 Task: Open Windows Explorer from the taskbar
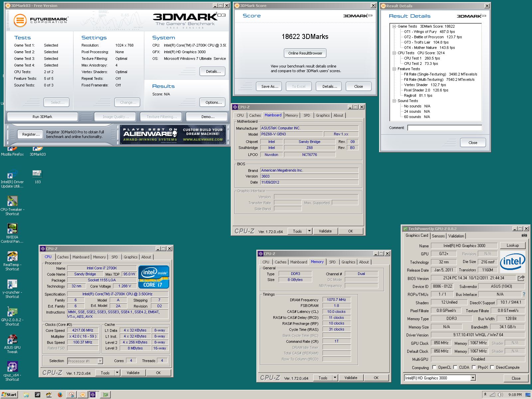pos(26,395)
